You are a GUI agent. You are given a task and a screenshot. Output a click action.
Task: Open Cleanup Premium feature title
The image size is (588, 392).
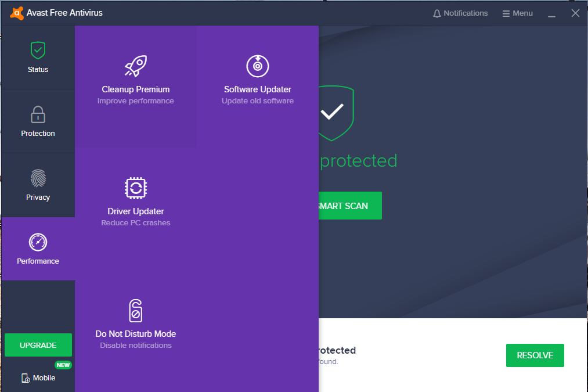point(136,89)
